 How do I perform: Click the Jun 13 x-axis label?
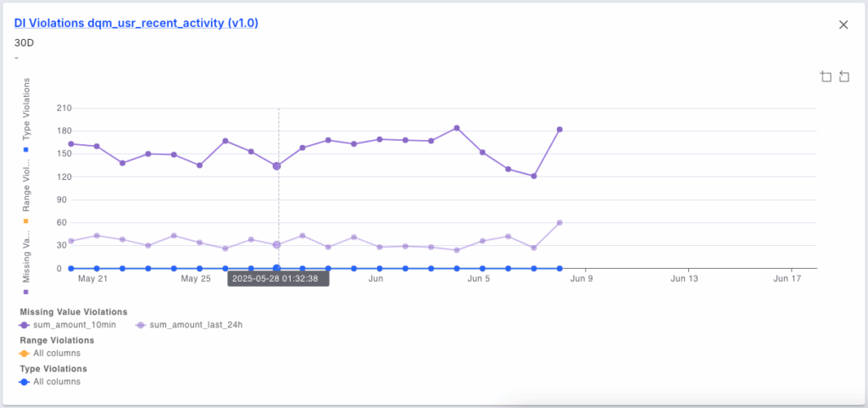coord(685,279)
